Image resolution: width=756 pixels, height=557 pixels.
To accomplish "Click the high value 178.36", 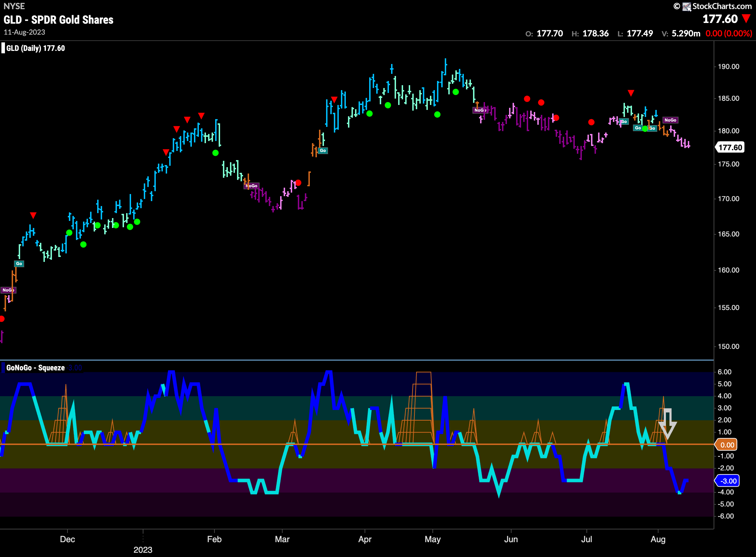I will pyautogui.click(x=596, y=34).
